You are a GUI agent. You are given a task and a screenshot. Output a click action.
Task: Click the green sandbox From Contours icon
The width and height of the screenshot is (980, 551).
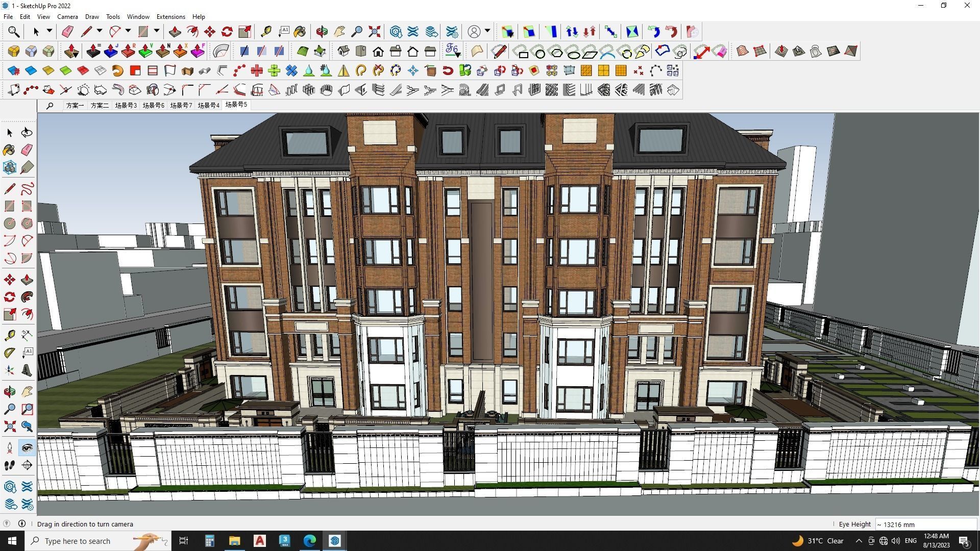[x=303, y=51]
